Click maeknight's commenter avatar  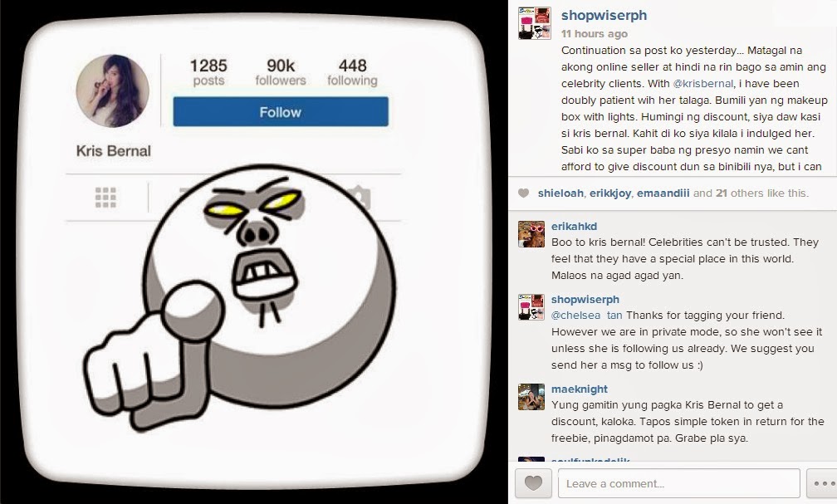[x=531, y=397]
